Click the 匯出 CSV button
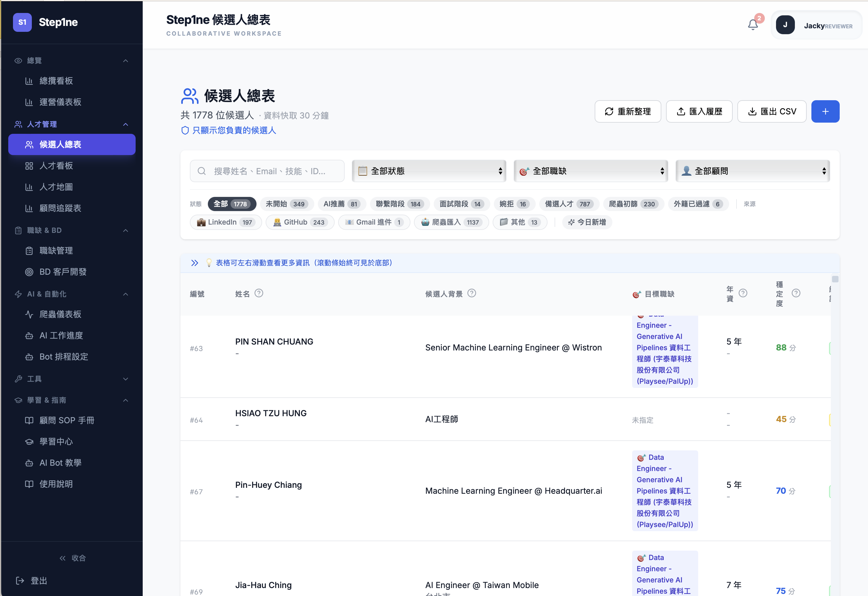This screenshot has width=868, height=596. [772, 111]
